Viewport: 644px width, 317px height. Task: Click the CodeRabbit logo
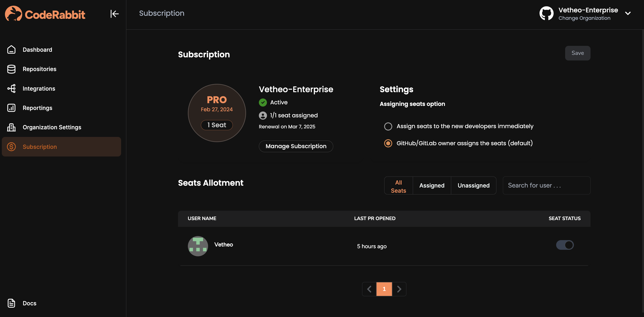(45, 13)
